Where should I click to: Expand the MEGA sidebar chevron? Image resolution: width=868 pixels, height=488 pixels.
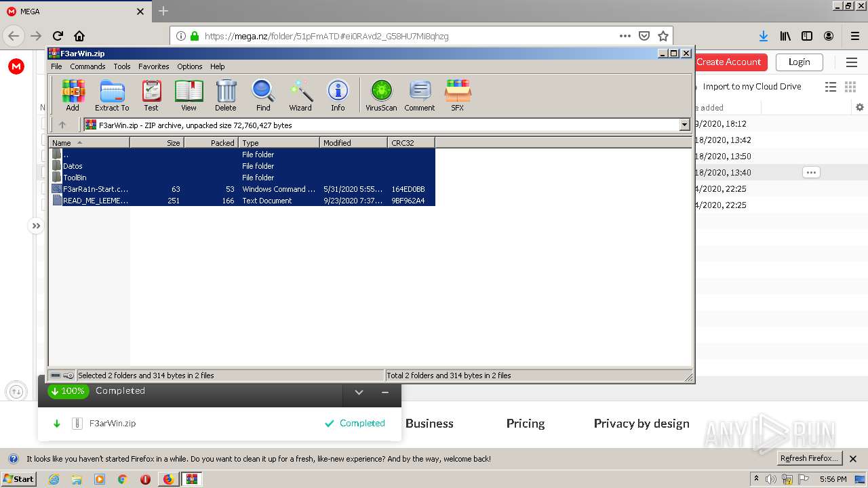pyautogui.click(x=36, y=226)
